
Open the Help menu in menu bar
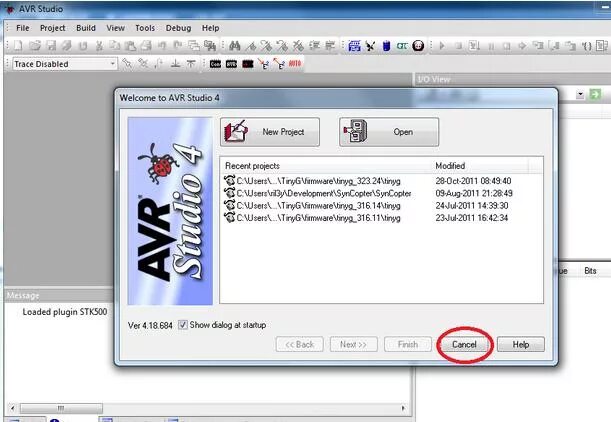click(x=210, y=28)
